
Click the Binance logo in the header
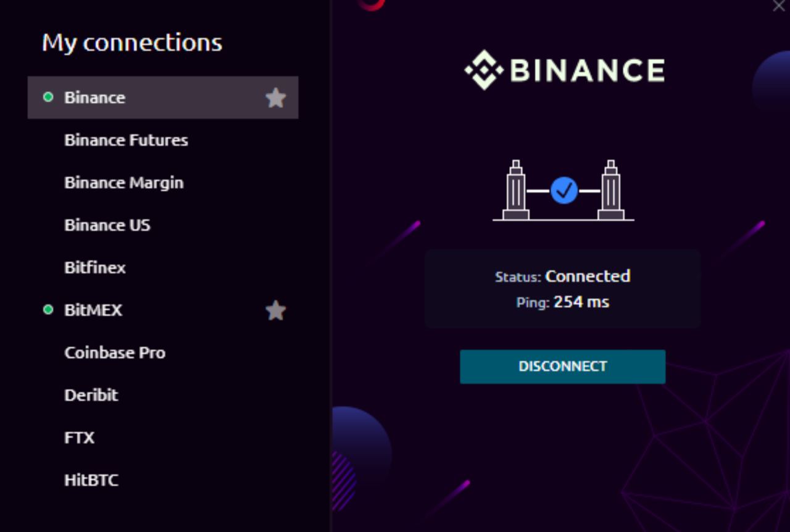pos(564,70)
